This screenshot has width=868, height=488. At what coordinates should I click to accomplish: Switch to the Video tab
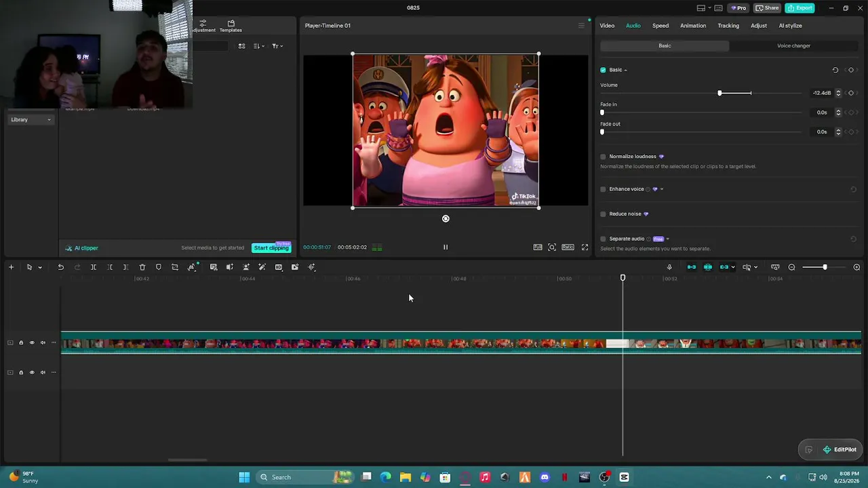click(607, 26)
